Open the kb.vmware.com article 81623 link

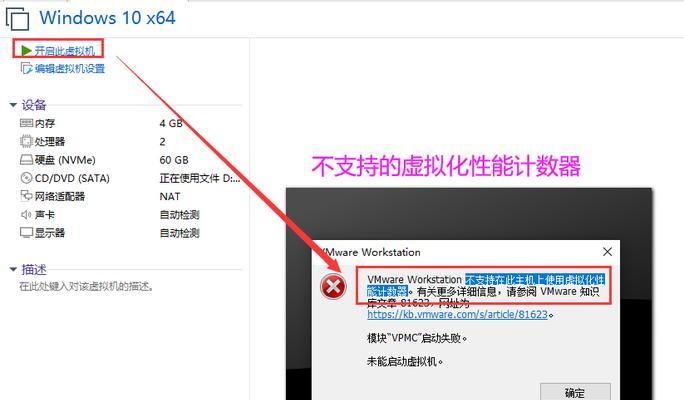457,314
